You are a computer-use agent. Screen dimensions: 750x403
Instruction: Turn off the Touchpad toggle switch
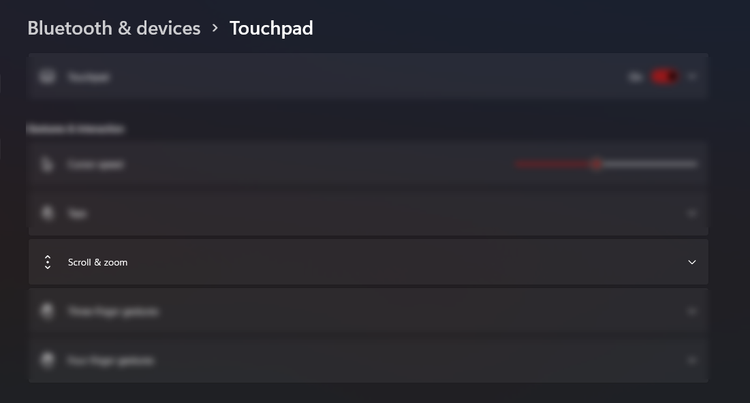click(x=662, y=77)
